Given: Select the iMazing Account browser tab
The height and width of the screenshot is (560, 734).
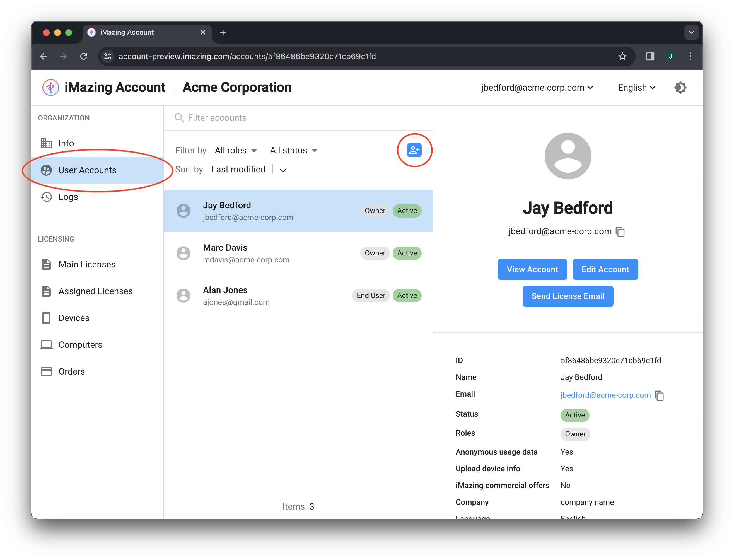Looking at the screenshot, I should [147, 32].
